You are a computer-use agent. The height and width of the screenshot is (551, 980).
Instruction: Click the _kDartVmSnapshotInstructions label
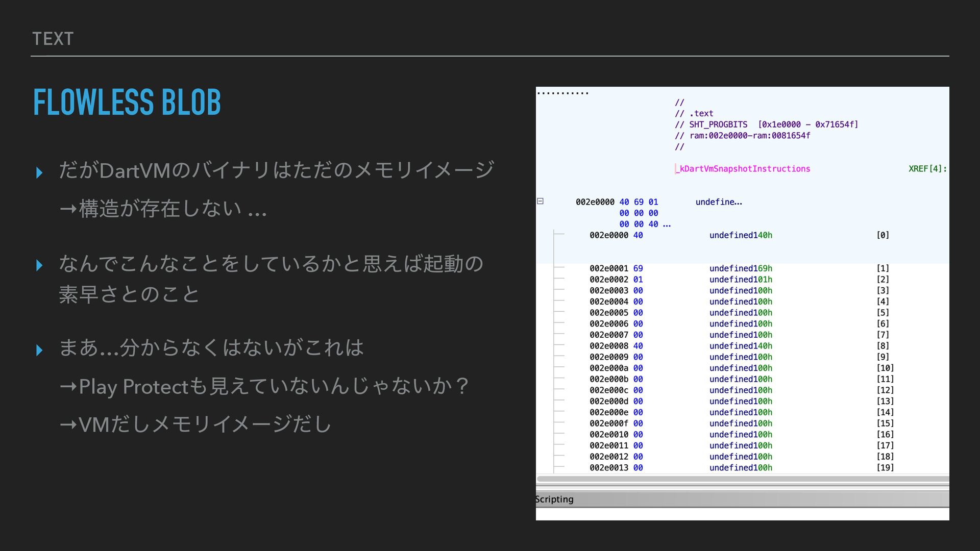point(745,169)
